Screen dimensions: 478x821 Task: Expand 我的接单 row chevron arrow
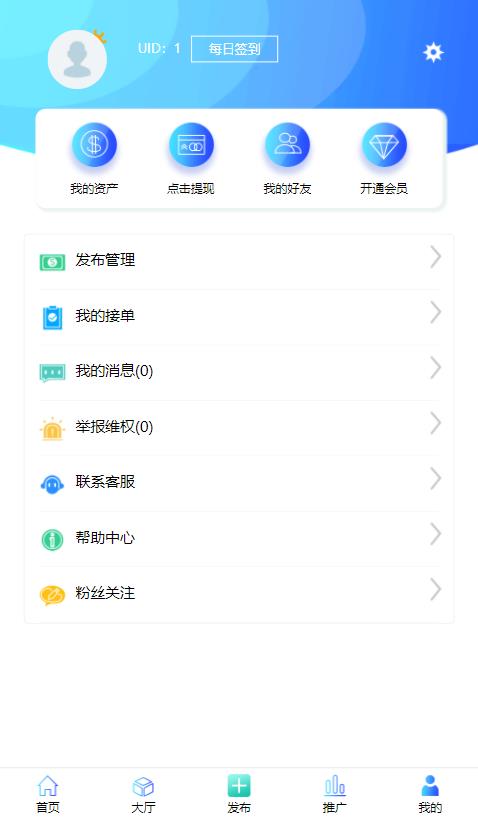pyautogui.click(x=436, y=313)
